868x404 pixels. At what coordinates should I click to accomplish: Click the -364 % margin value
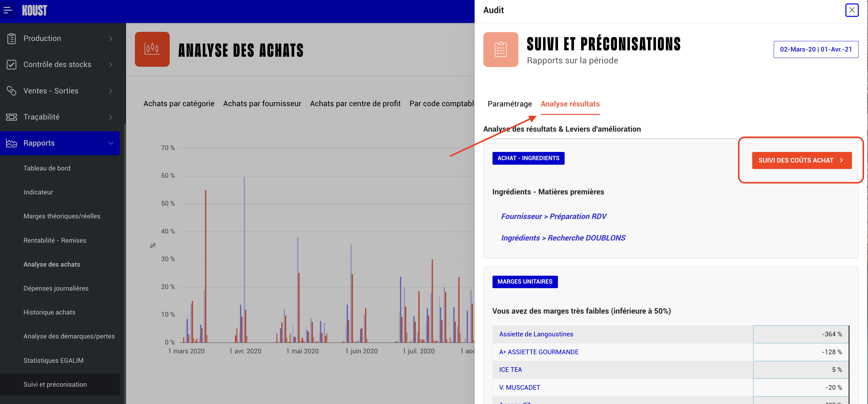(x=831, y=334)
